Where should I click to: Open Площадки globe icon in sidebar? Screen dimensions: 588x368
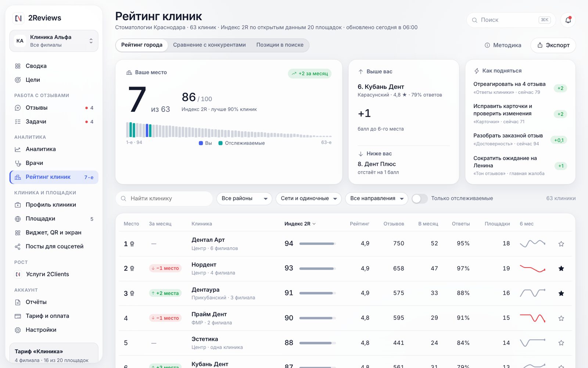pyautogui.click(x=18, y=219)
